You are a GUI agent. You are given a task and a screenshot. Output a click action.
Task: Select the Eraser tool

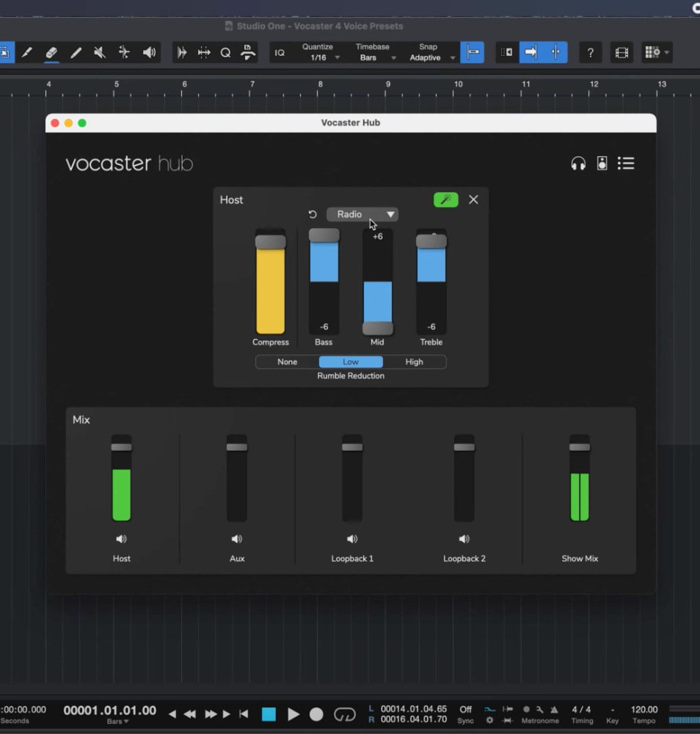point(51,52)
